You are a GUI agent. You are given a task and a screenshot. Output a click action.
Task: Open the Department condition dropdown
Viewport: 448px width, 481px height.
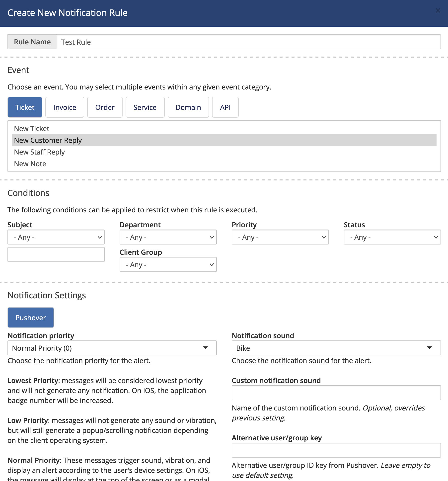point(168,237)
